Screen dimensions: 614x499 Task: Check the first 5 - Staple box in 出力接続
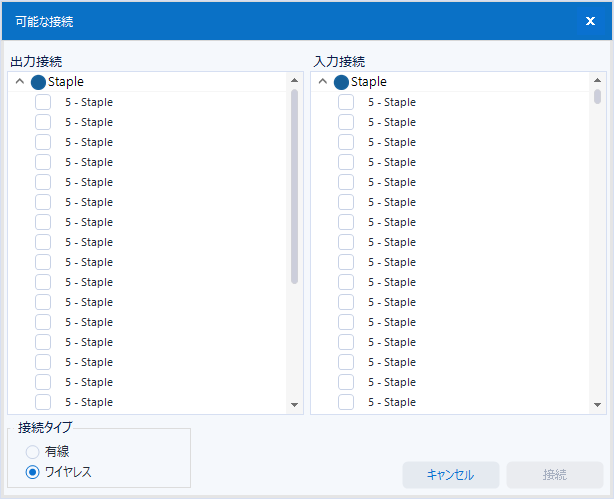[x=43, y=102]
